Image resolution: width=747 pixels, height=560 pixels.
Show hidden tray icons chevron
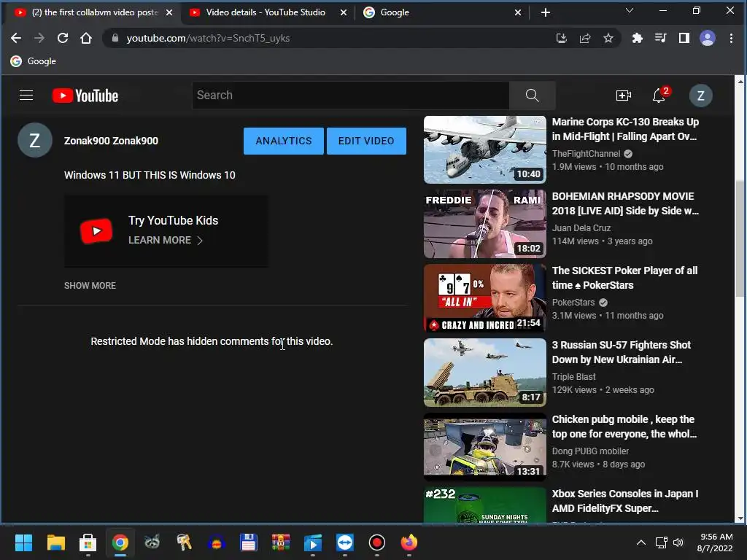tap(641, 542)
